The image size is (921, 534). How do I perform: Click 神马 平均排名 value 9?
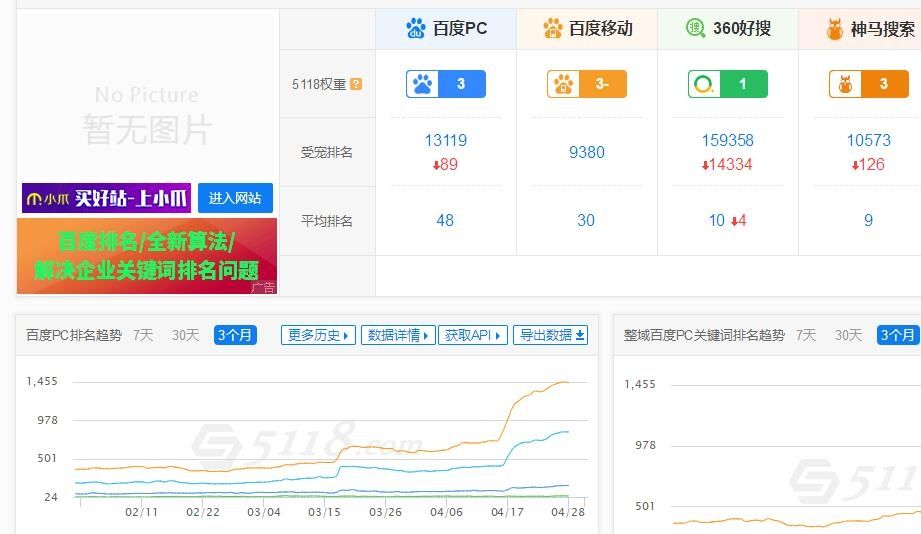click(x=868, y=220)
